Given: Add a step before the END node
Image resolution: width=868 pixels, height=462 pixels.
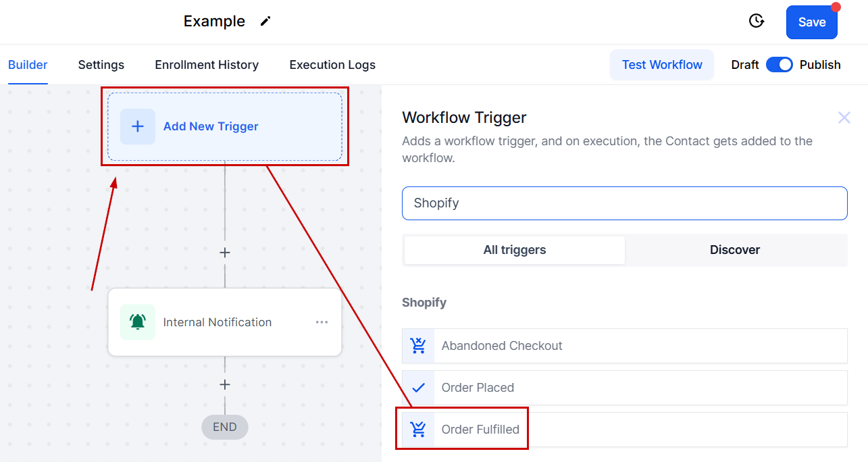Looking at the screenshot, I should point(225,384).
